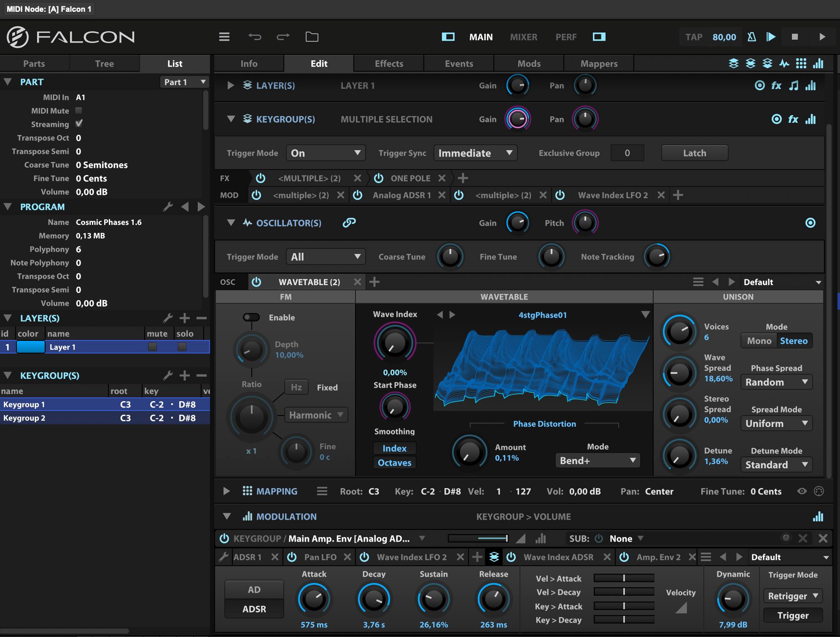Image resolution: width=840 pixels, height=637 pixels.
Task: Open the Part 1 dropdown
Action: coord(185,82)
